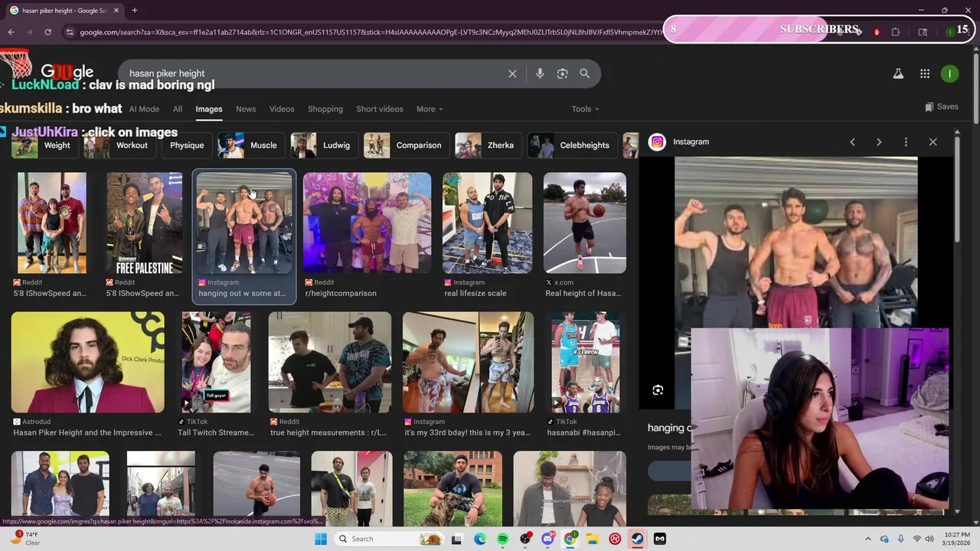Search inside image with Lens icon
This screenshot has width=980, height=551.
[x=658, y=390]
